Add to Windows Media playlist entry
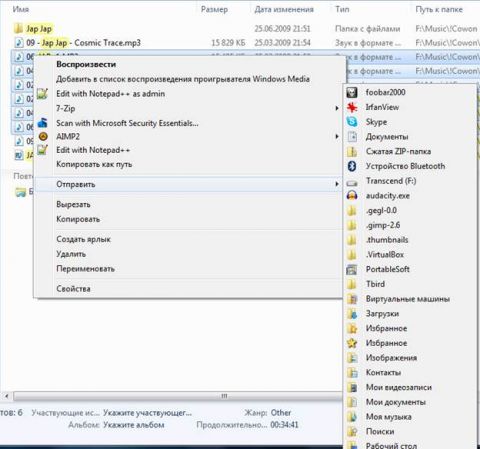Viewport: 480px width, 449px height. pyautogui.click(x=183, y=79)
